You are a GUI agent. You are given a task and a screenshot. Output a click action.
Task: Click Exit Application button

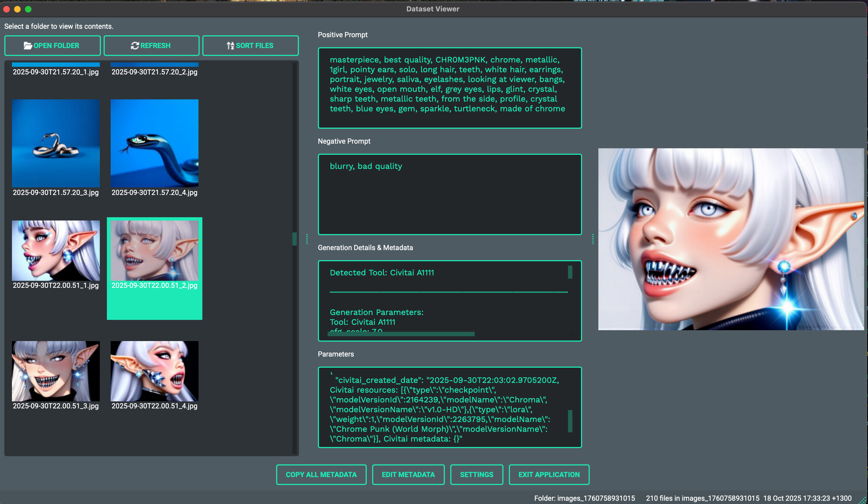(549, 474)
